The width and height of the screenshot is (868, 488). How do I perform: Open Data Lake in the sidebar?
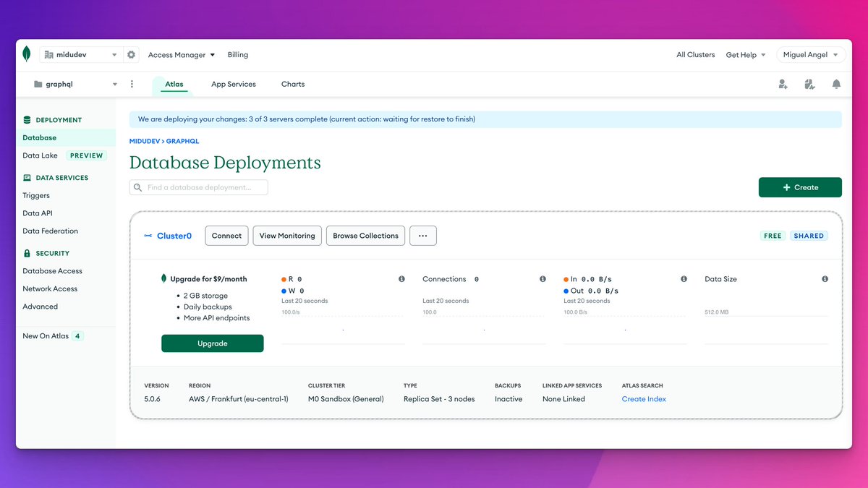[40, 155]
